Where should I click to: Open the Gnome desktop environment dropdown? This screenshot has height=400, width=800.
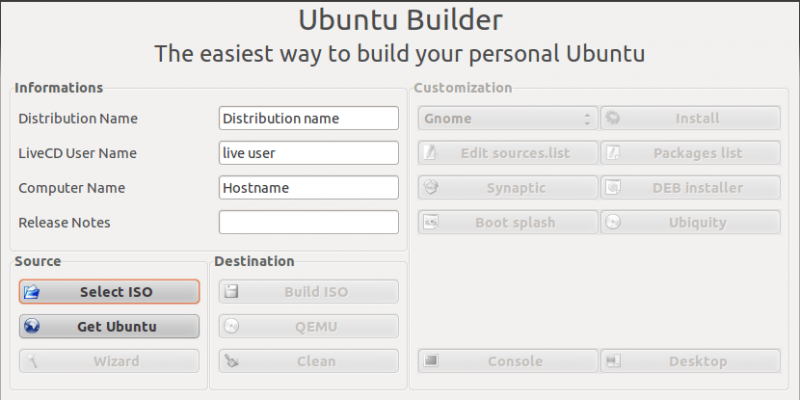click(508, 118)
